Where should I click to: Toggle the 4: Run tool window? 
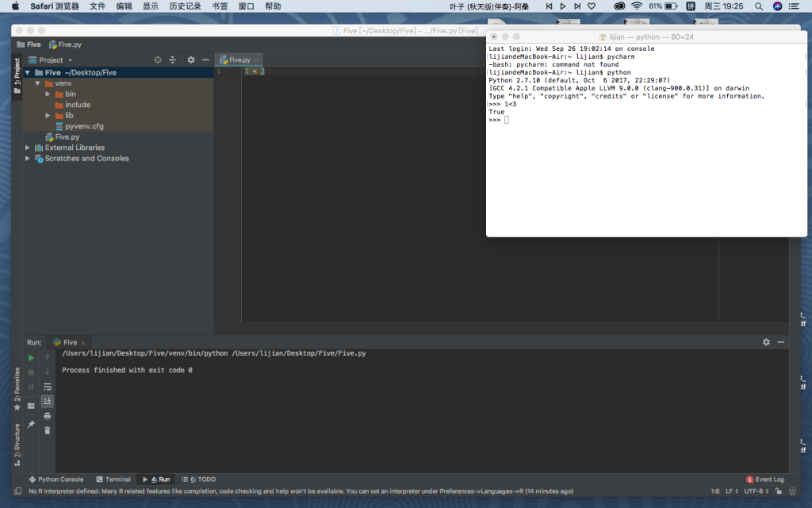pyautogui.click(x=156, y=479)
